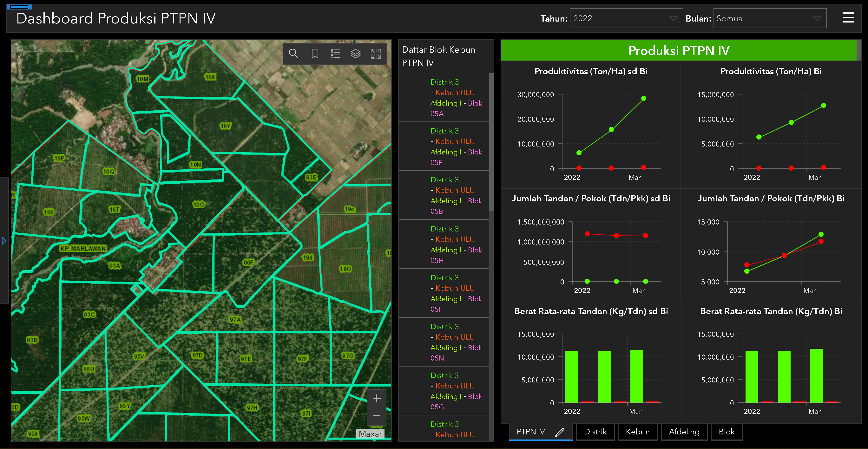Zoom out on the map
This screenshot has height=449, width=868.
[x=376, y=416]
